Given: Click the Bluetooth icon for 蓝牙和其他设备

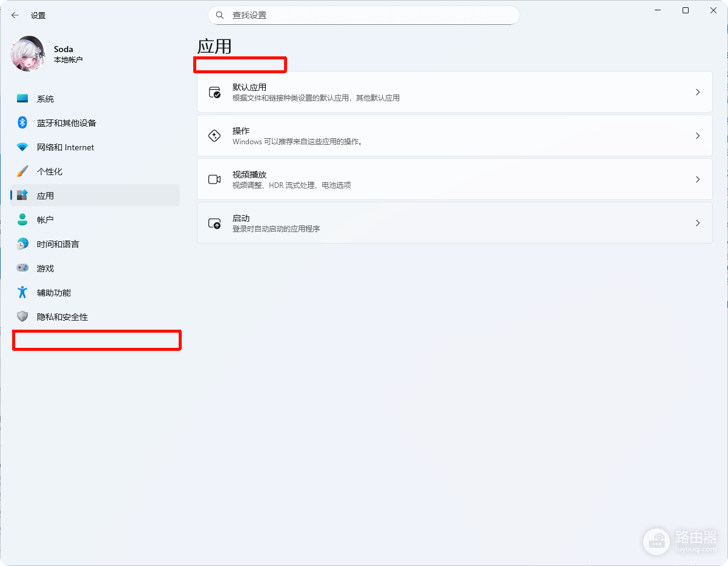Looking at the screenshot, I should [x=22, y=123].
